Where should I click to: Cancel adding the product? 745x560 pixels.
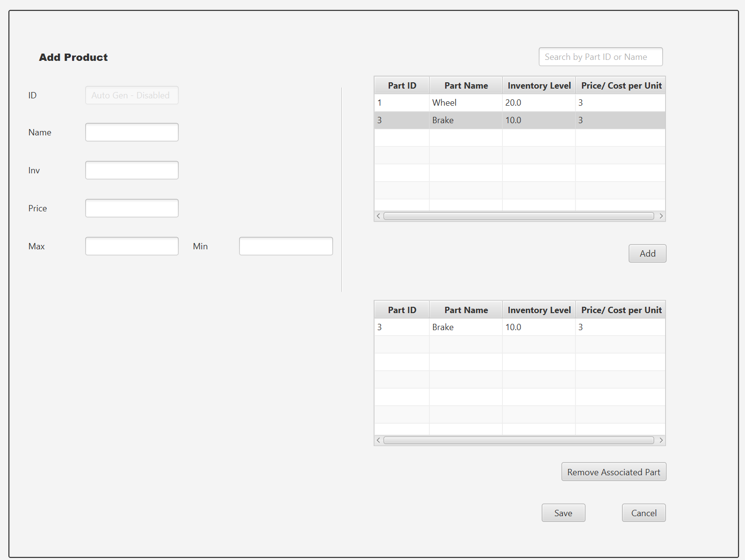pos(644,513)
